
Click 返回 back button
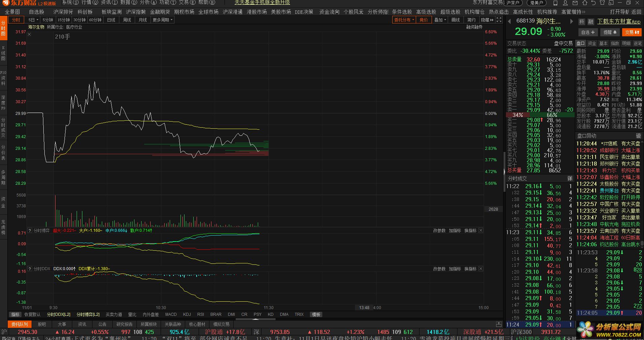636,12
